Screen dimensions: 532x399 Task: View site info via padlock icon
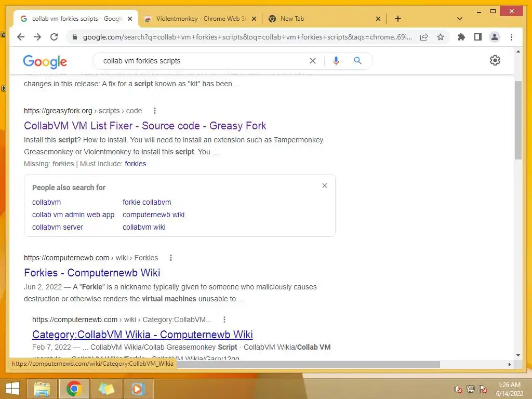tap(75, 37)
